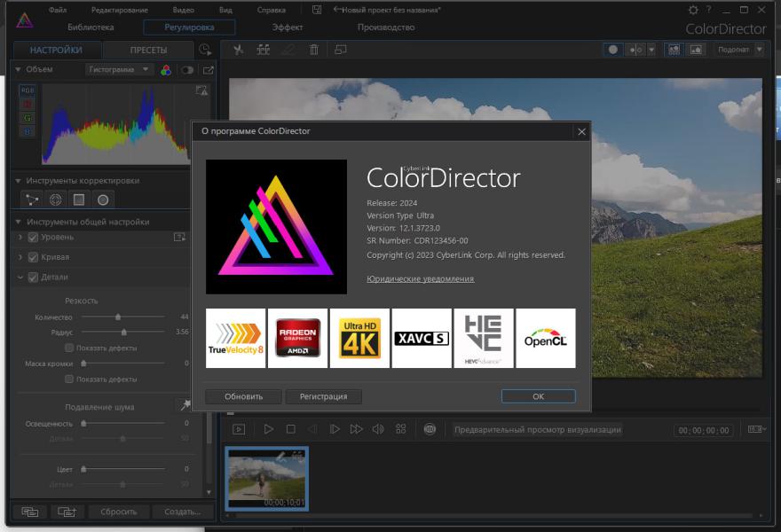Expand the Кривая row
Viewport: 781px width, 532px height.
[x=20, y=257]
